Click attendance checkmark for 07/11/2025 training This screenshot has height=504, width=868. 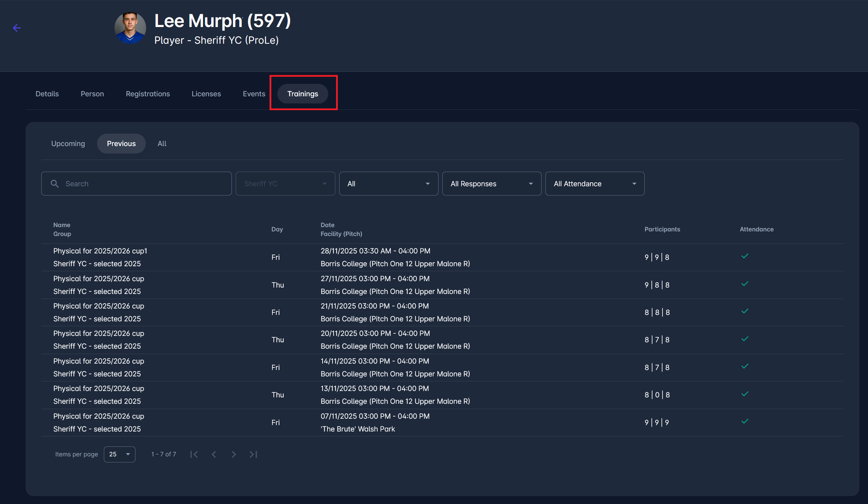[x=745, y=422]
